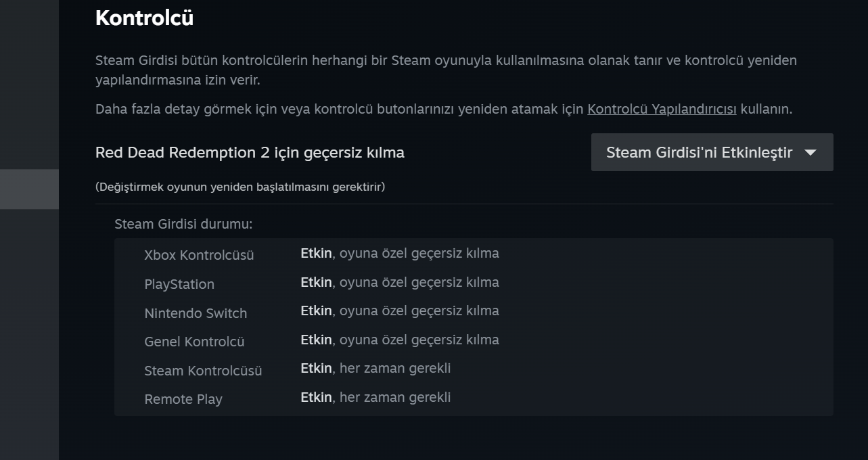The width and height of the screenshot is (868, 460).
Task: Open the Kontrolcü Yapılandırıcısı link
Action: pyautogui.click(x=661, y=109)
